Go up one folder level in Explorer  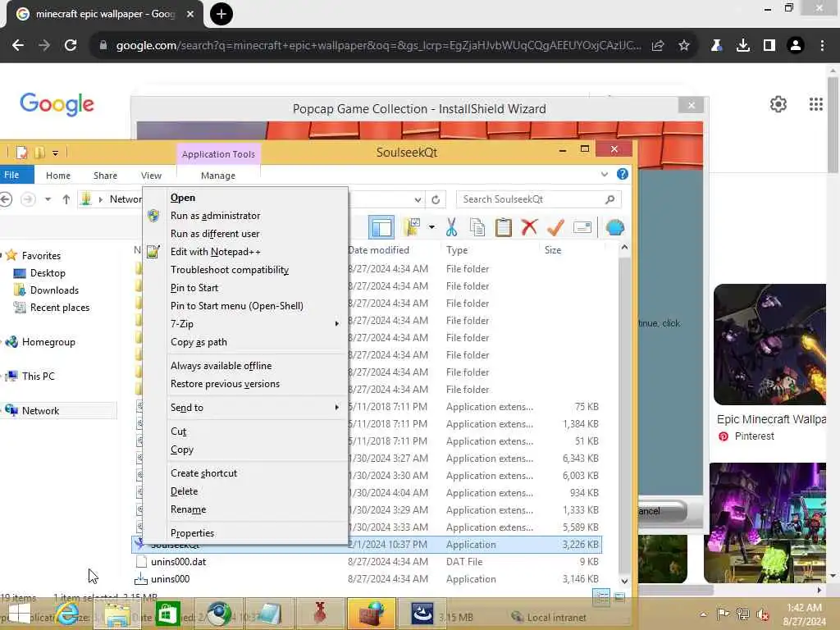pos(66,199)
